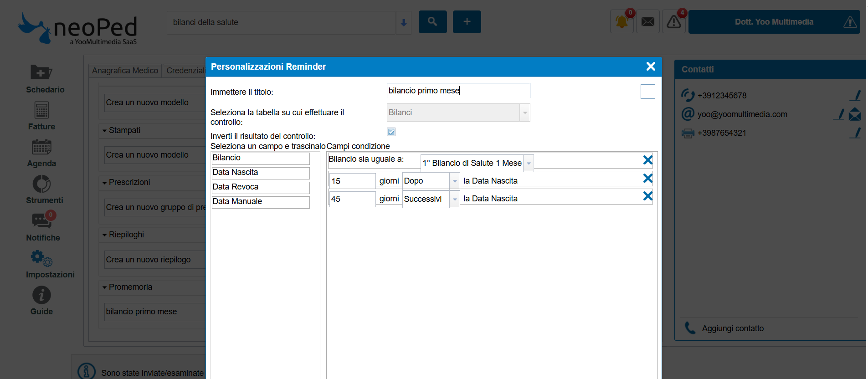Switch to the Anagrafica Medico tab
The height and width of the screenshot is (379, 868).
click(x=125, y=71)
